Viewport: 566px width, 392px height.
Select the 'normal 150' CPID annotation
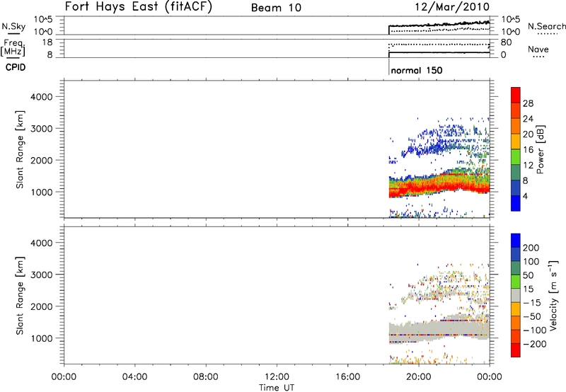pos(417,70)
